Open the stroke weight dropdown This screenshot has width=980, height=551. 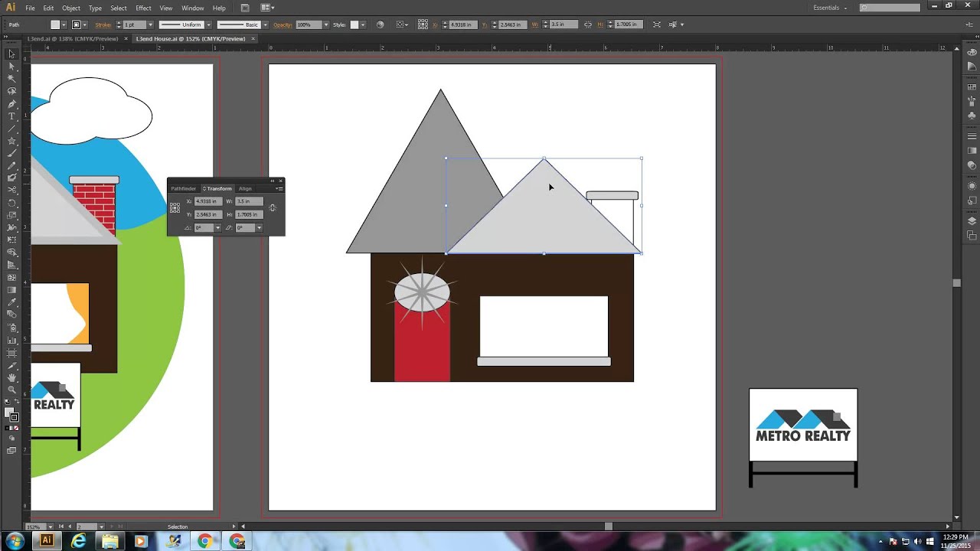[x=150, y=24]
